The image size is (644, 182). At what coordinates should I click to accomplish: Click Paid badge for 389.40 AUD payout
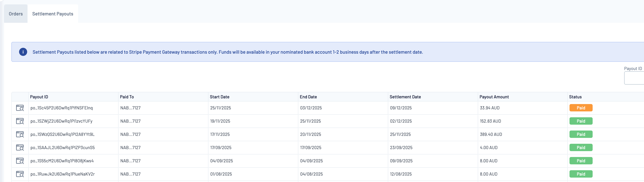pyautogui.click(x=581, y=134)
